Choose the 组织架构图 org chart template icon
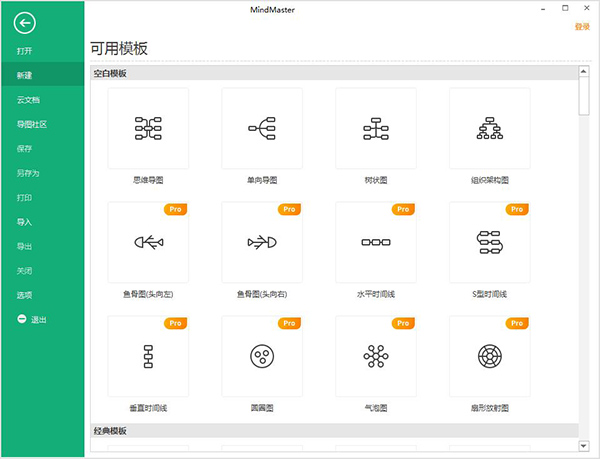 pyautogui.click(x=490, y=128)
